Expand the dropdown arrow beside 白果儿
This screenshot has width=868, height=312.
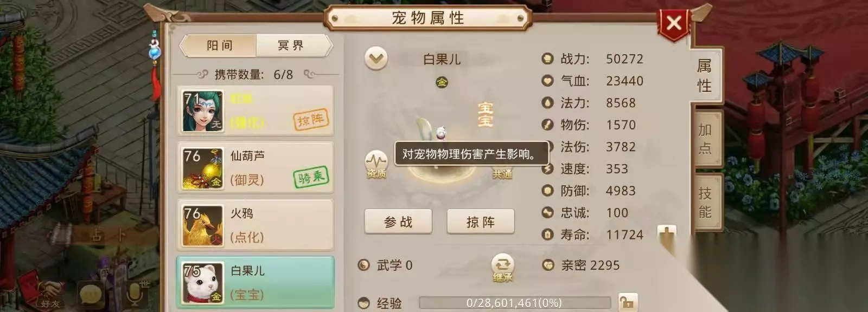click(376, 58)
